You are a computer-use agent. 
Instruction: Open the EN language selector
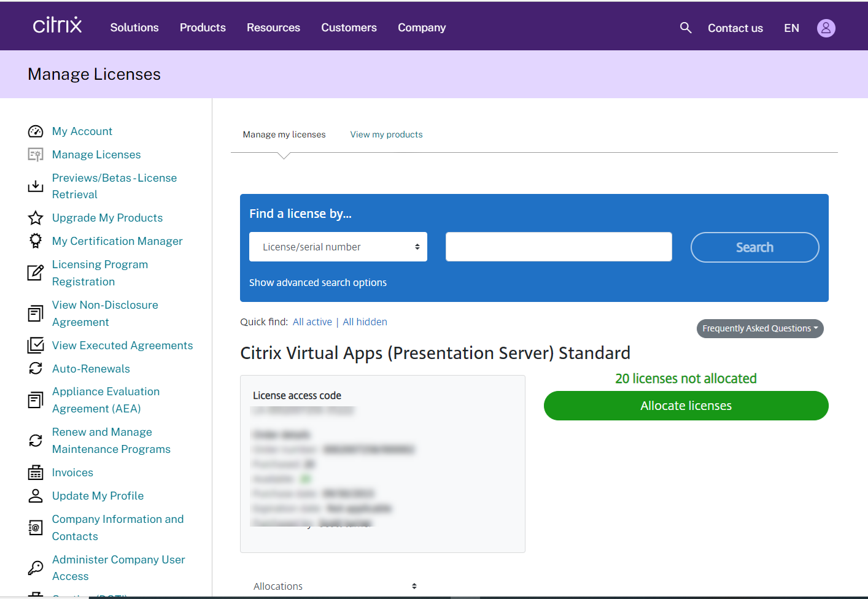pos(791,28)
